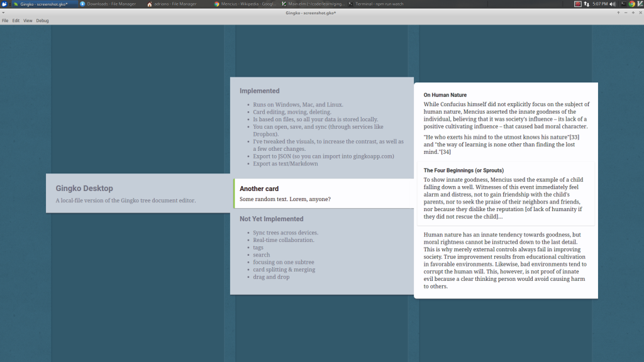The width and height of the screenshot is (644, 362).
Task: Click 'A local-file version of the Gingko' subtitle
Action: tap(126, 200)
